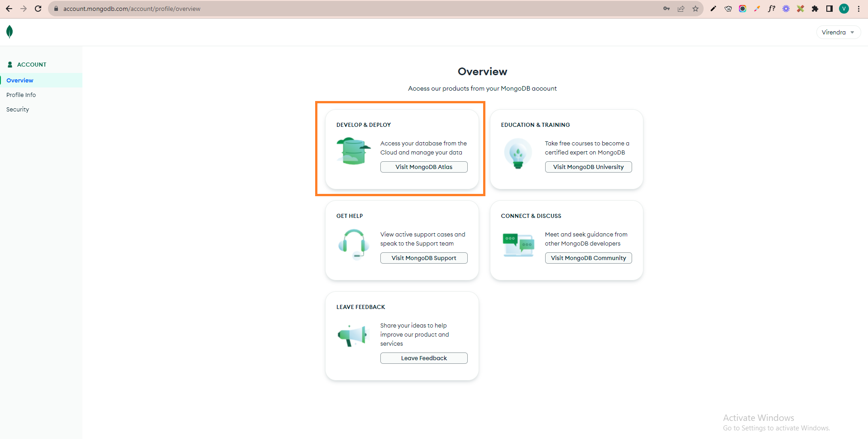Open the Virendra user dropdown
This screenshot has width=868, height=439.
[x=838, y=32]
